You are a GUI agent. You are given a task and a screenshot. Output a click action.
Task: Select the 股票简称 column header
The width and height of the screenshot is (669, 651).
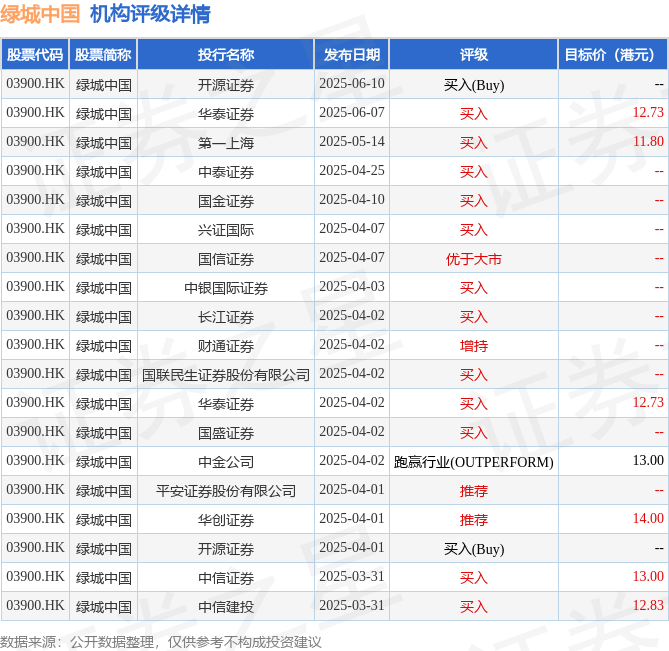click(x=103, y=55)
